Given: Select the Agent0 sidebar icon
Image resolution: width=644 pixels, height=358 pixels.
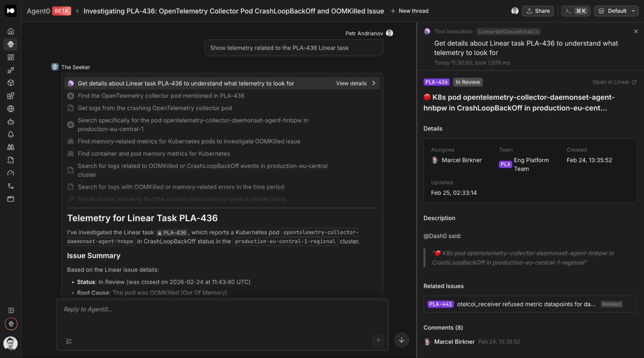Looking at the screenshot, I should coord(11,44).
